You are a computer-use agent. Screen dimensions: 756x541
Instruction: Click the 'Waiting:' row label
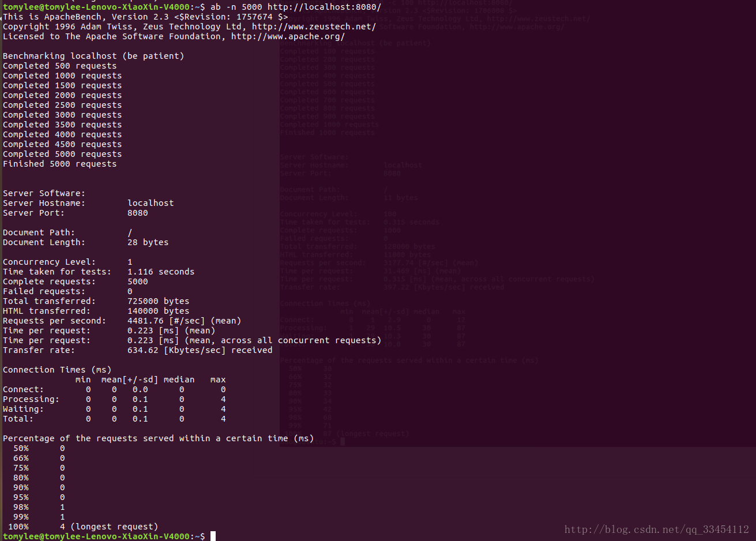coord(23,409)
